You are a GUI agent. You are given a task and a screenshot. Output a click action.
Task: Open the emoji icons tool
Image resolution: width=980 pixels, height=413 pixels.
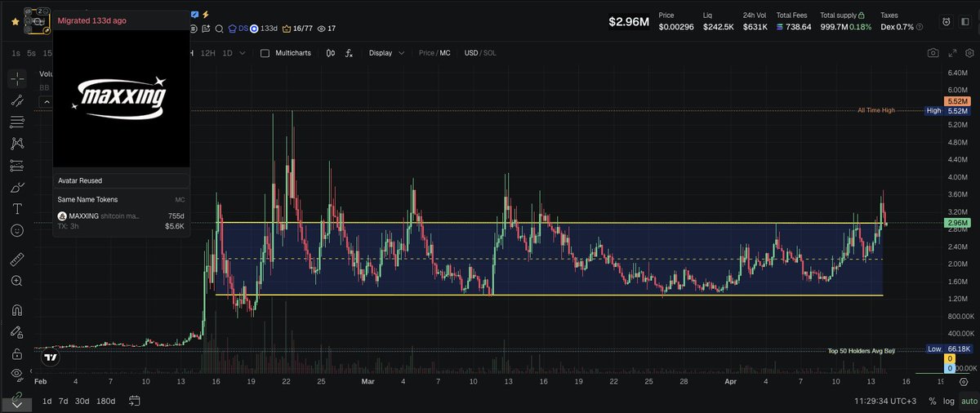[17, 230]
